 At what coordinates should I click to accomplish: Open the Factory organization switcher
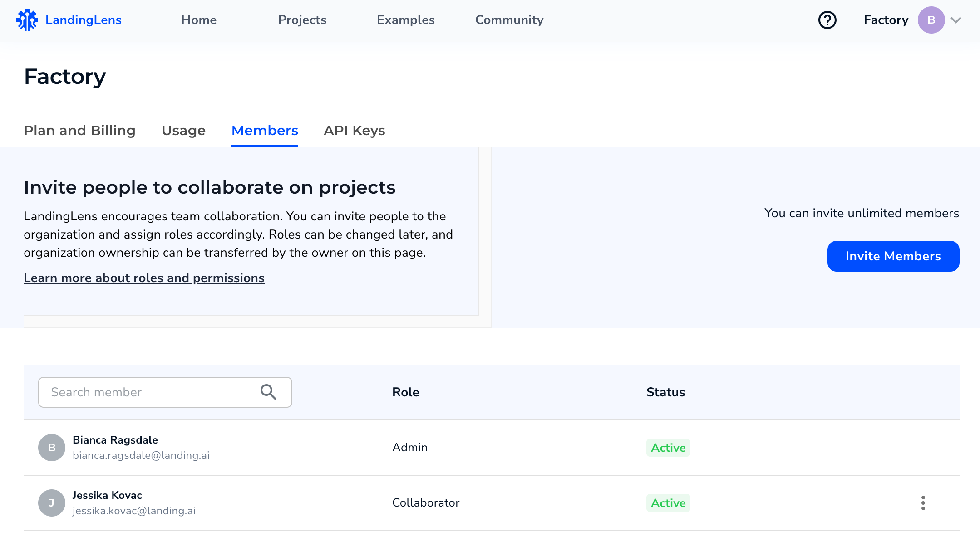point(886,20)
